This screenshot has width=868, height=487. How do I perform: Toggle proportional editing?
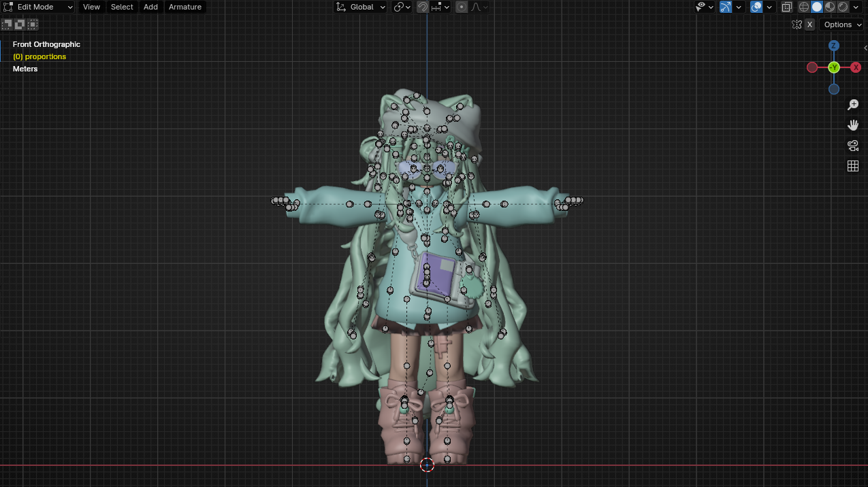[462, 7]
